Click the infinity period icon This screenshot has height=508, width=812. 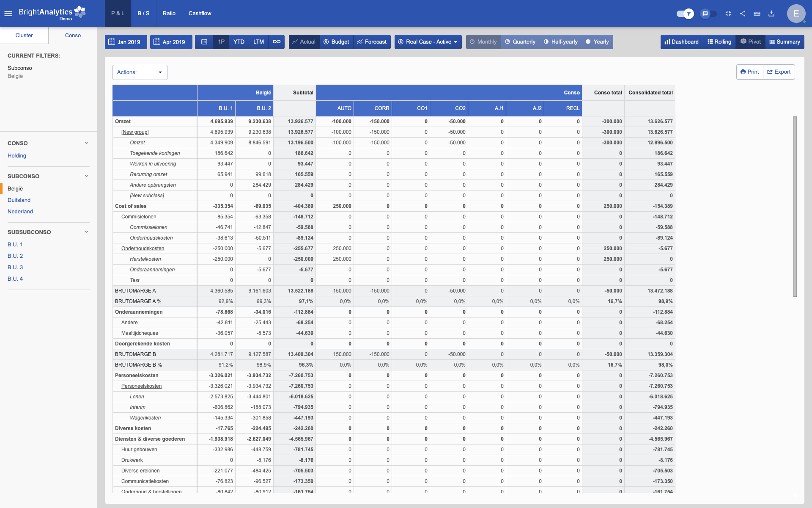point(277,42)
